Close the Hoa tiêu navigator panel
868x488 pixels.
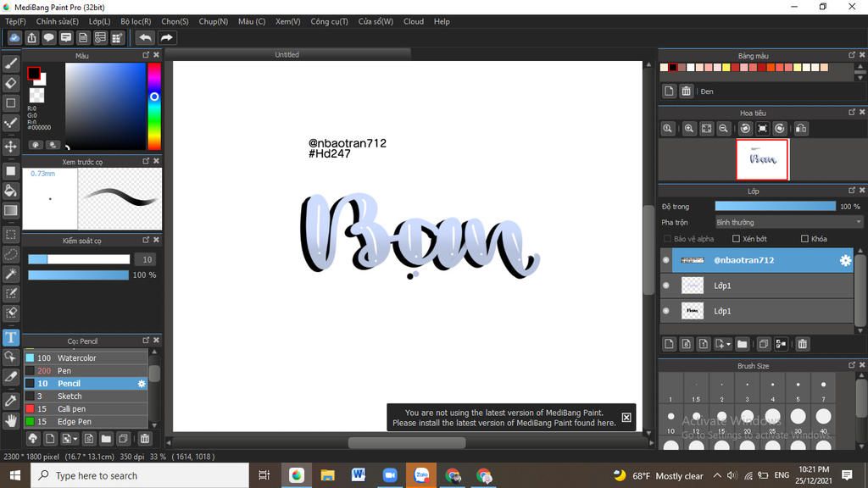(862, 113)
